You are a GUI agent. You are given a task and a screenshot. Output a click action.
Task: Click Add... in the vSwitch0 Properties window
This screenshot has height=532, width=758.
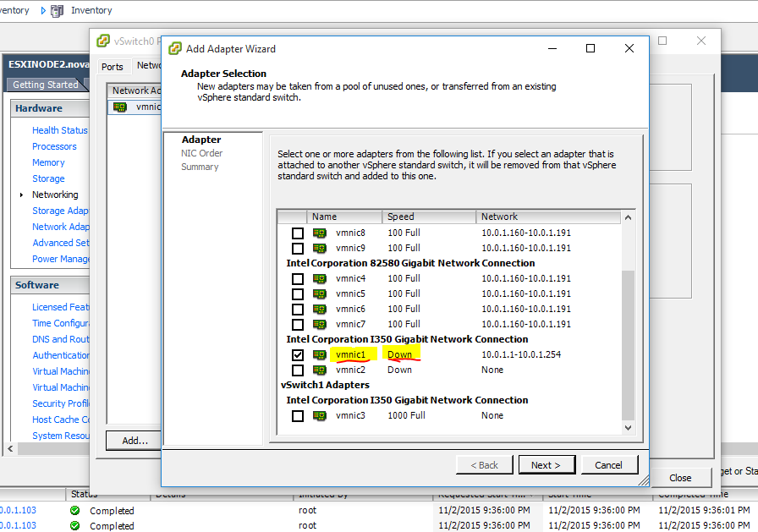[x=135, y=440]
